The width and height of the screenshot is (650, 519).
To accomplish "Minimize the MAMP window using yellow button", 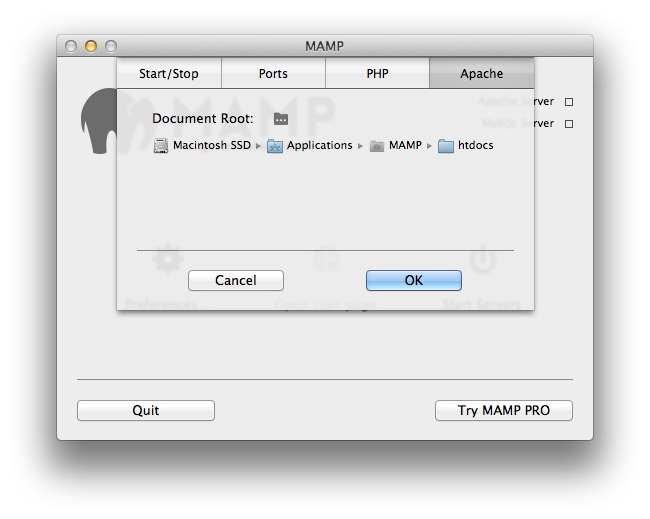I will click(x=91, y=46).
